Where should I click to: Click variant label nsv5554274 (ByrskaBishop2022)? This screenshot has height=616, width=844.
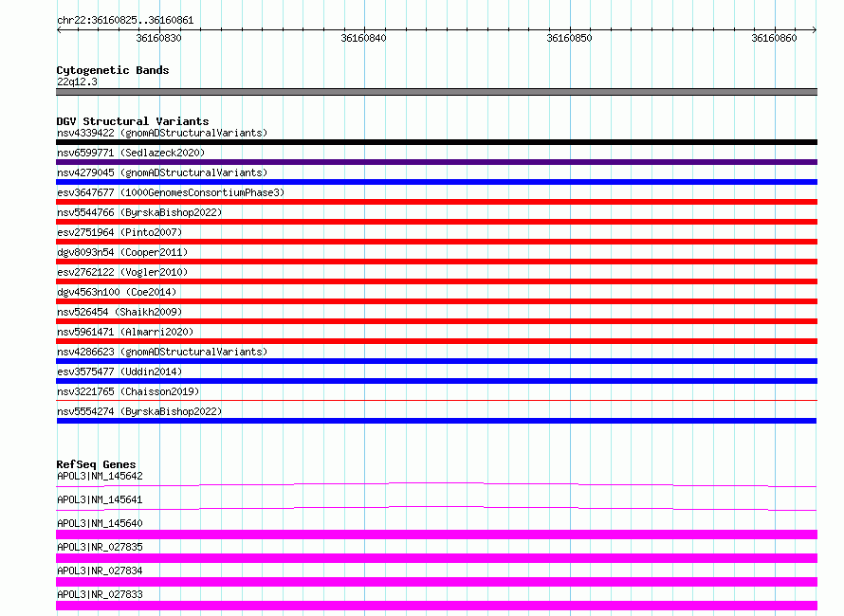coord(139,411)
